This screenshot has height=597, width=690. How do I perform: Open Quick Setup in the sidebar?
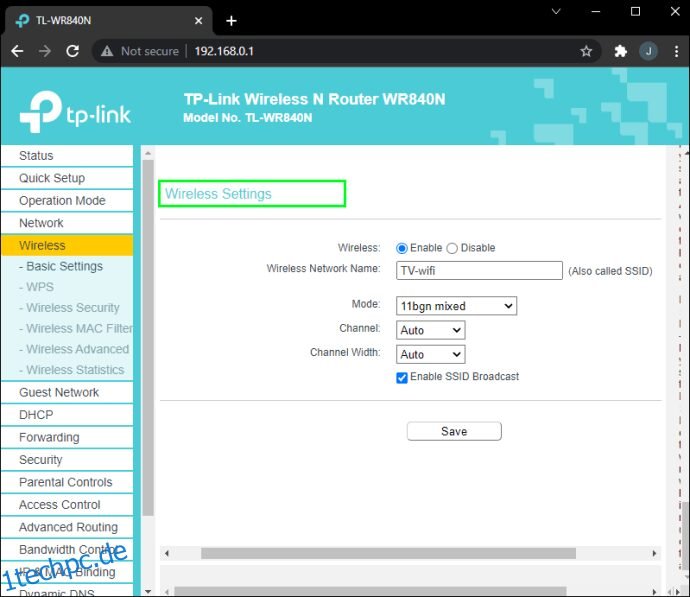[x=67, y=178]
